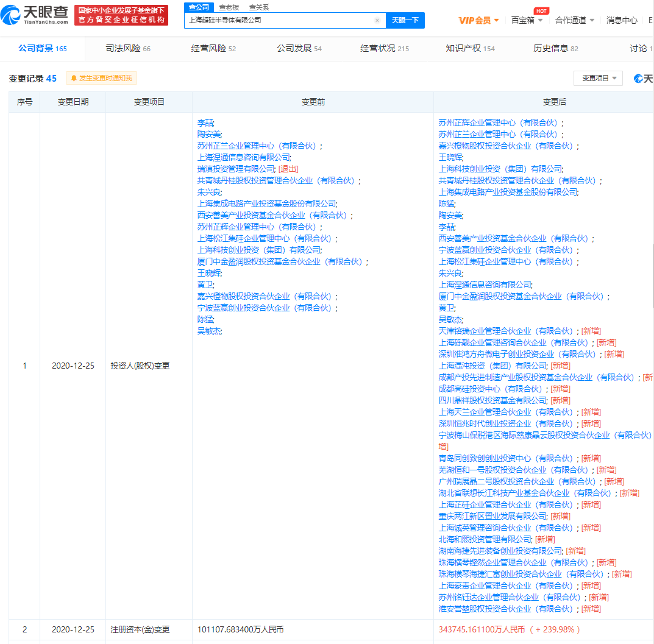Open the 消息中心 link
Image resolution: width=654 pixels, height=644 pixels.
[622, 21]
